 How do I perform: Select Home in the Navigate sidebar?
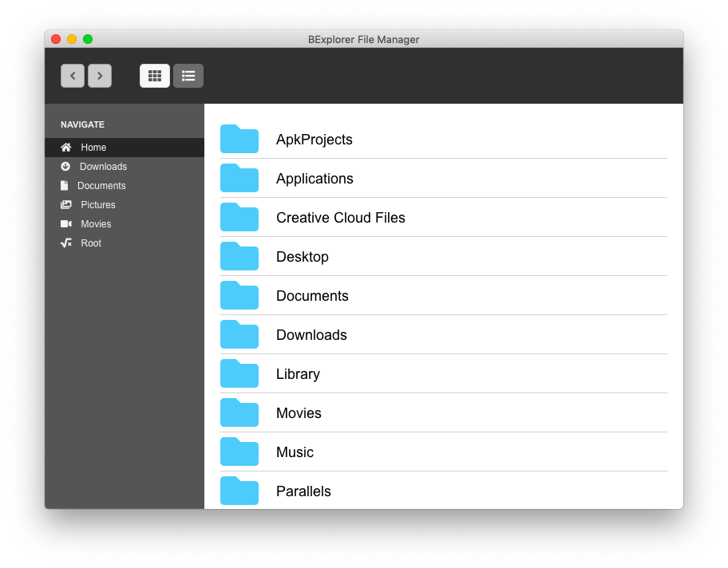click(125, 147)
